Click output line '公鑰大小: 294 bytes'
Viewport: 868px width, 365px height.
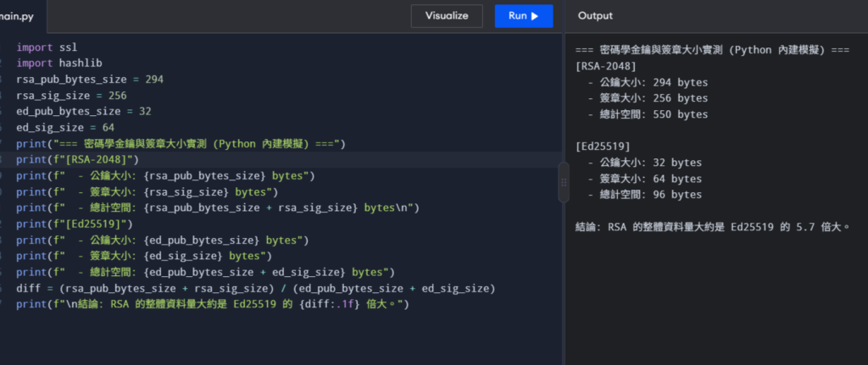click(648, 82)
